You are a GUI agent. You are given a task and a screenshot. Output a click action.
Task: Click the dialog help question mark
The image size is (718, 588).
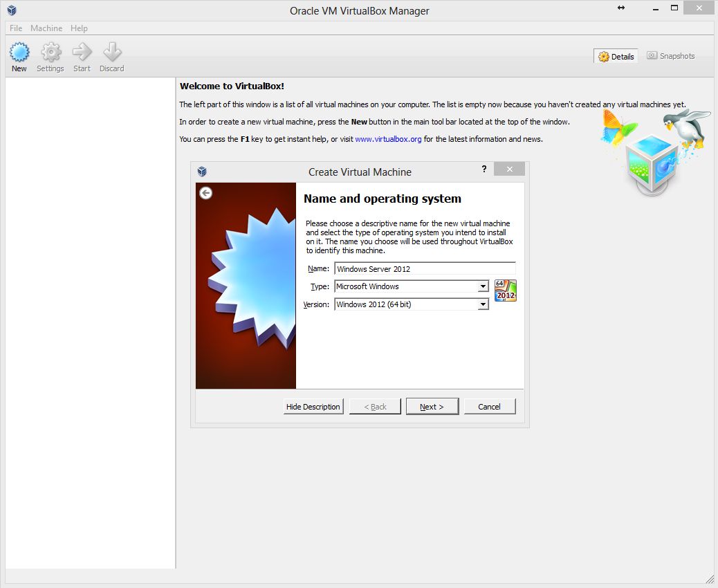pyautogui.click(x=484, y=169)
